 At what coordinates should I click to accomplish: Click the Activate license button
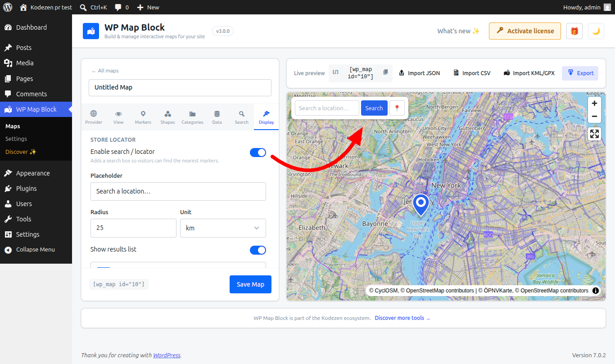click(x=525, y=31)
